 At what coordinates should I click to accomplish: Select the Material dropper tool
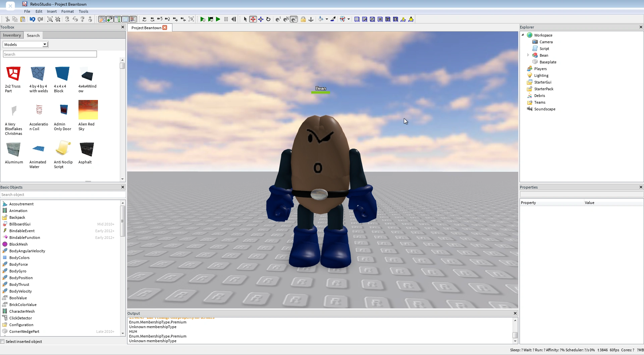coord(333,19)
